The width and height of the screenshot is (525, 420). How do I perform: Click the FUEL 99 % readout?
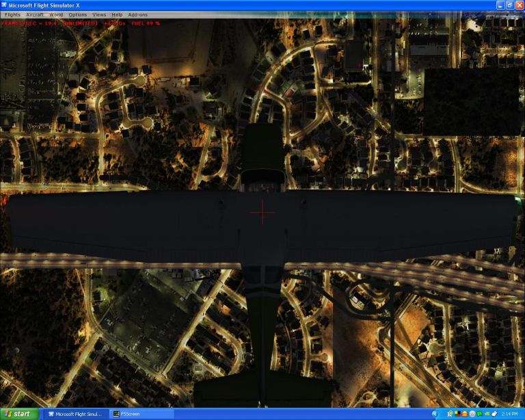[146, 23]
